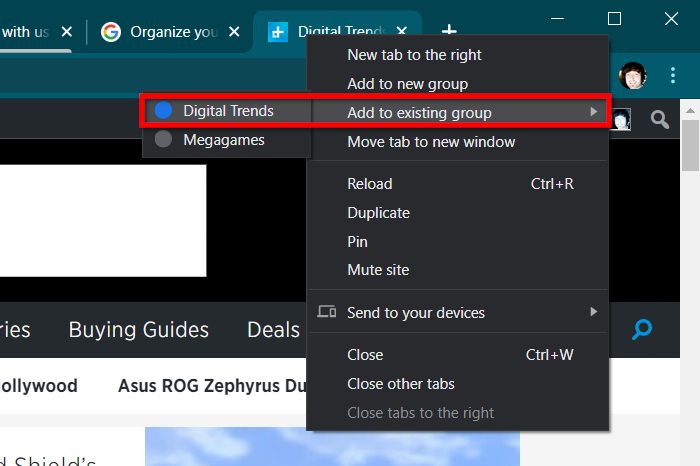Click the gray search magnifier icon
Viewport: 700px width, 466px height.
click(659, 120)
